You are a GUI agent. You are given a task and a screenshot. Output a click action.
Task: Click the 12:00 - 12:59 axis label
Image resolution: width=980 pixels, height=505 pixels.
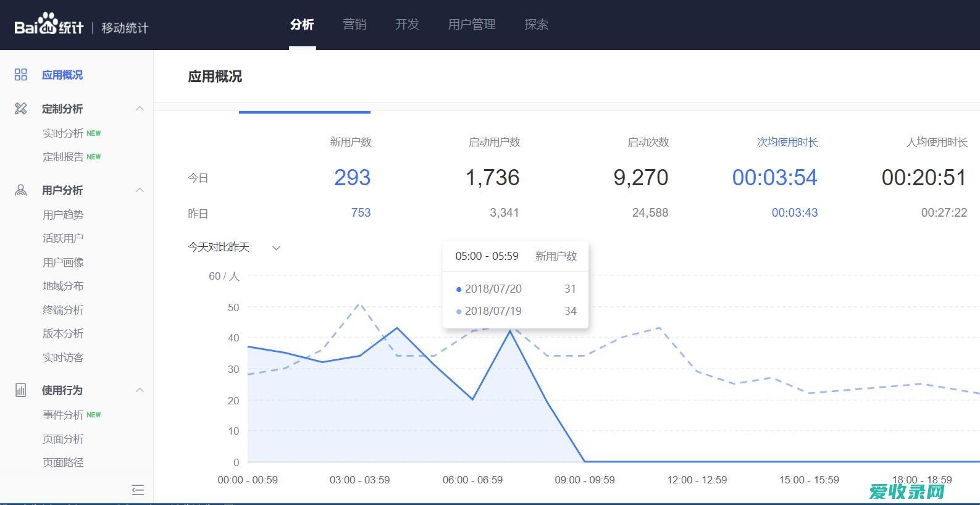[x=697, y=480]
